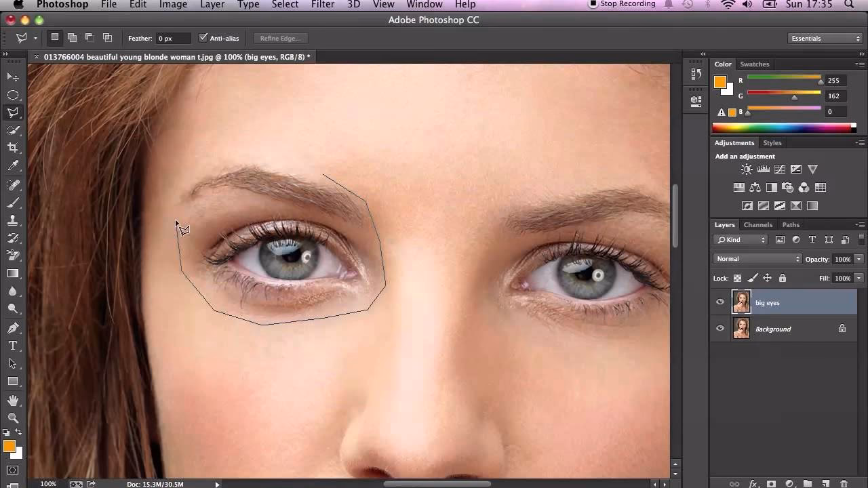
Task: Toggle Background layer visibility
Action: click(x=720, y=328)
